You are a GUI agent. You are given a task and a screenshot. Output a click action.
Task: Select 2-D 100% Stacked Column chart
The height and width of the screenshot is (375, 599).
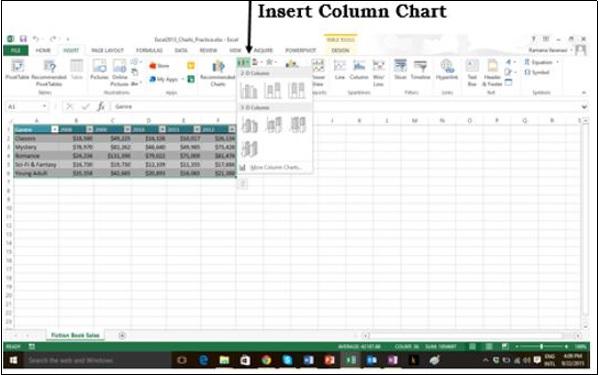click(x=297, y=91)
